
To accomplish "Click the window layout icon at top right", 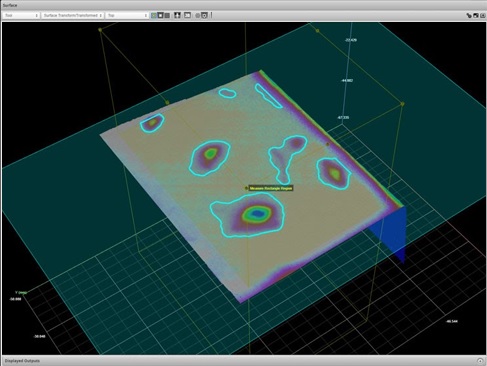I will click(x=476, y=15).
